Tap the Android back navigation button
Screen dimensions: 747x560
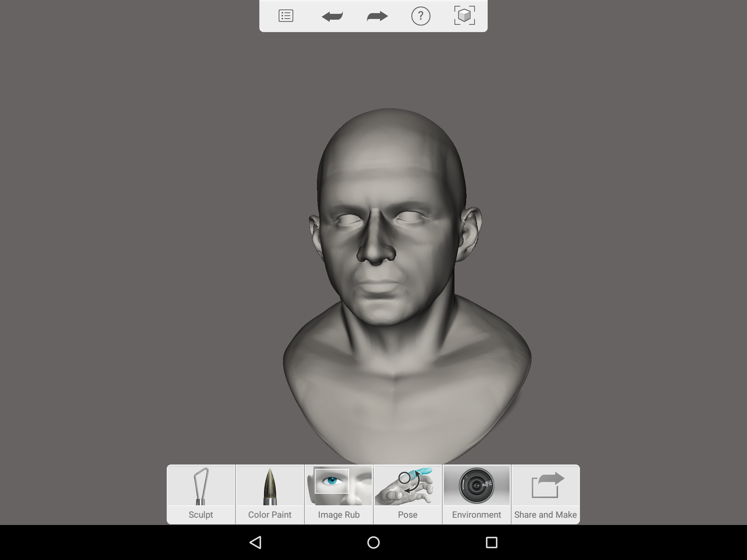[x=255, y=542]
